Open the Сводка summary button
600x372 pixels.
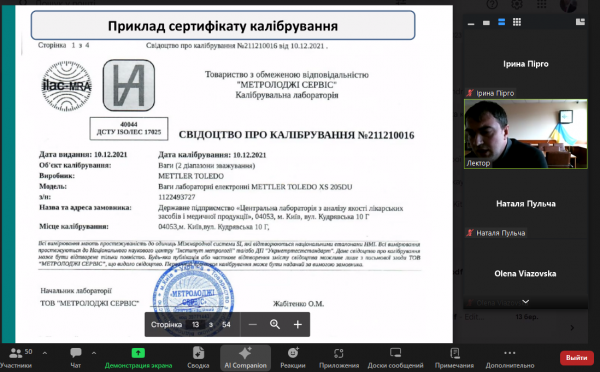(x=198, y=358)
